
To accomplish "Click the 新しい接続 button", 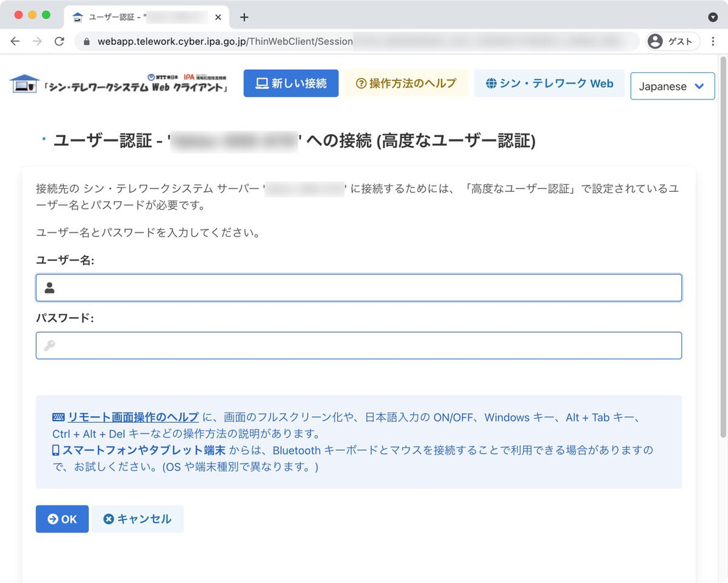I will pyautogui.click(x=291, y=83).
